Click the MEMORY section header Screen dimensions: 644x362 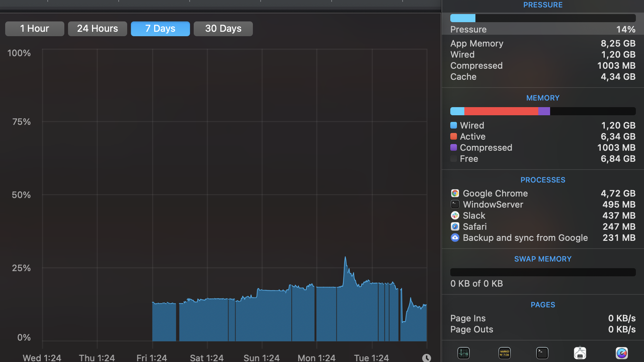point(543,98)
